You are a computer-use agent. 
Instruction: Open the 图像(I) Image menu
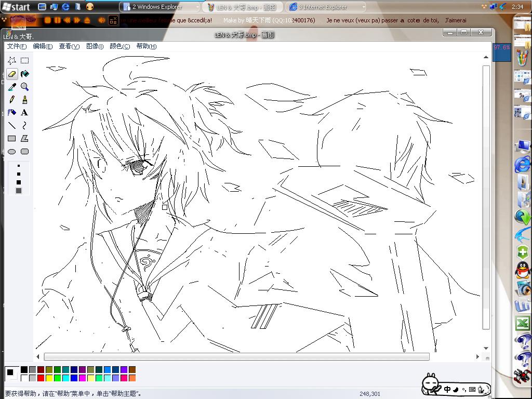[x=95, y=46]
